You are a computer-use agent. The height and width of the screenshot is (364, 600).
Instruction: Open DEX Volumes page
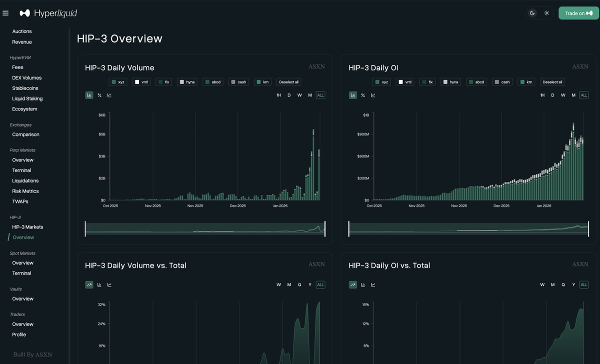[27, 77]
